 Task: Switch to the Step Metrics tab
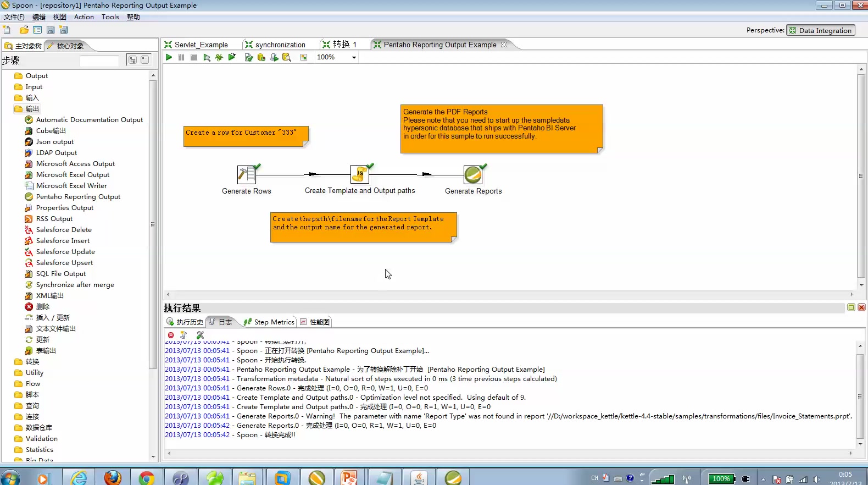coord(269,322)
